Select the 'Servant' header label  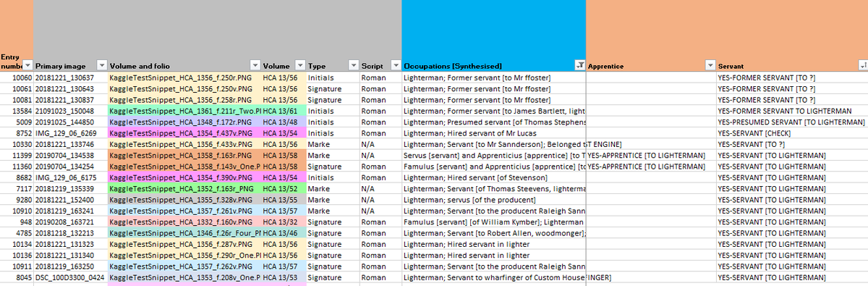pyautogui.click(x=731, y=66)
